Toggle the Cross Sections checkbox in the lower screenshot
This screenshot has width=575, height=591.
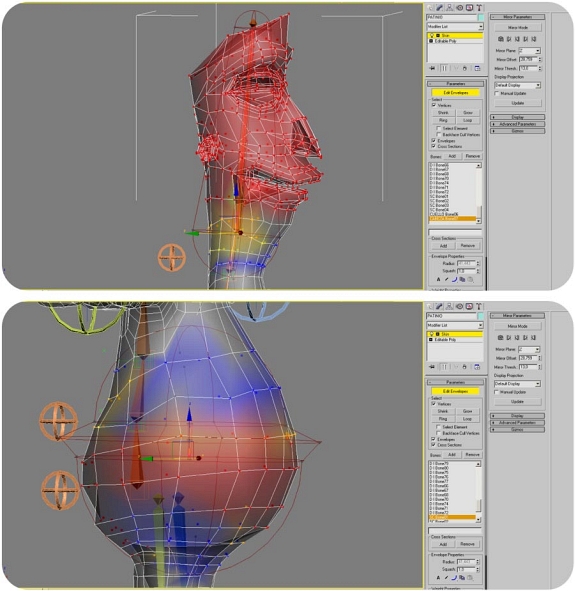pyautogui.click(x=433, y=445)
